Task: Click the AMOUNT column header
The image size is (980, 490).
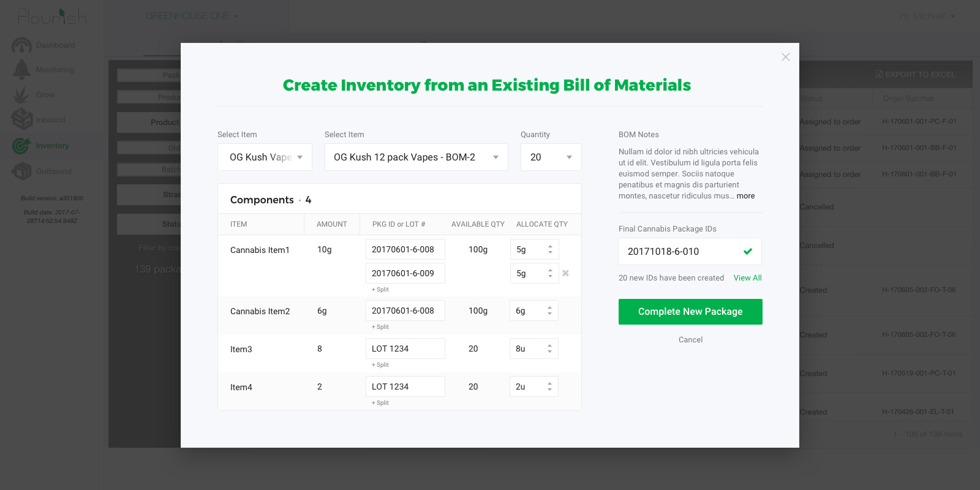Action: tap(332, 224)
